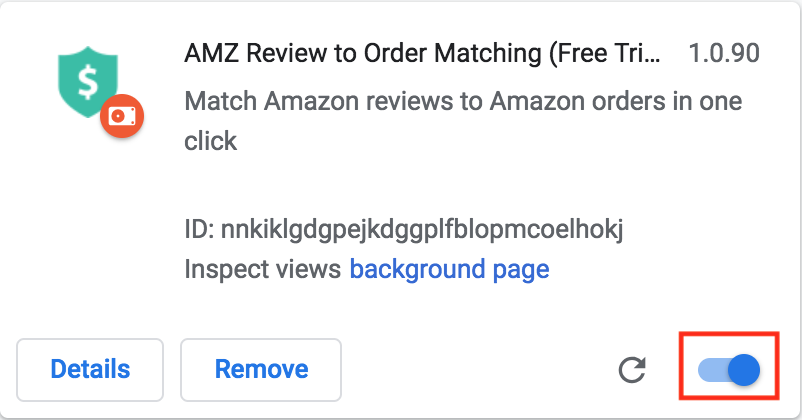Turn off the extension enable switch
This screenshot has height=420, width=802.
(729, 370)
